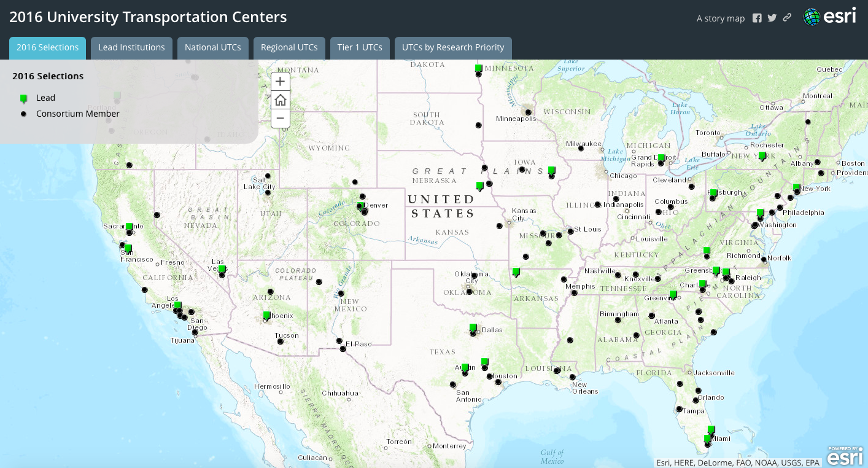
Task: Click the black consortium dot near Tucson
Action: pyautogui.click(x=281, y=341)
